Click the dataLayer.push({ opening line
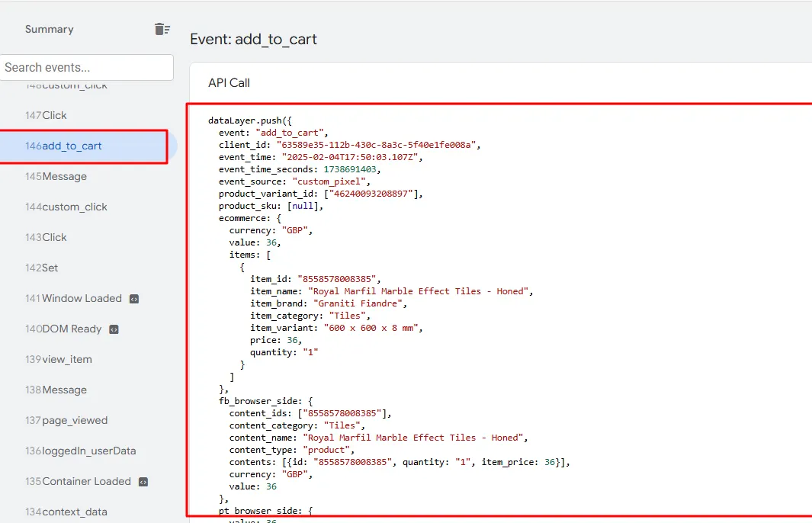Screen dimensions: 812x523 pos(249,120)
